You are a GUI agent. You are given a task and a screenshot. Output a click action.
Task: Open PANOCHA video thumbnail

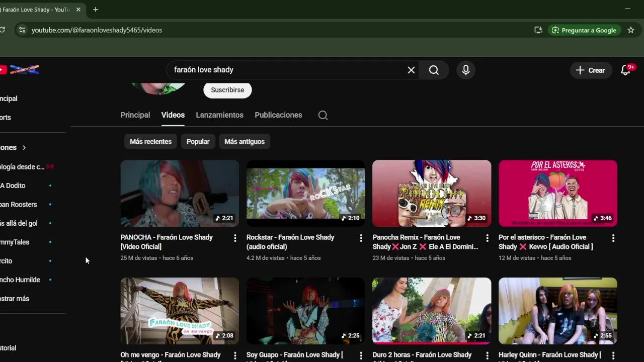click(x=180, y=194)
